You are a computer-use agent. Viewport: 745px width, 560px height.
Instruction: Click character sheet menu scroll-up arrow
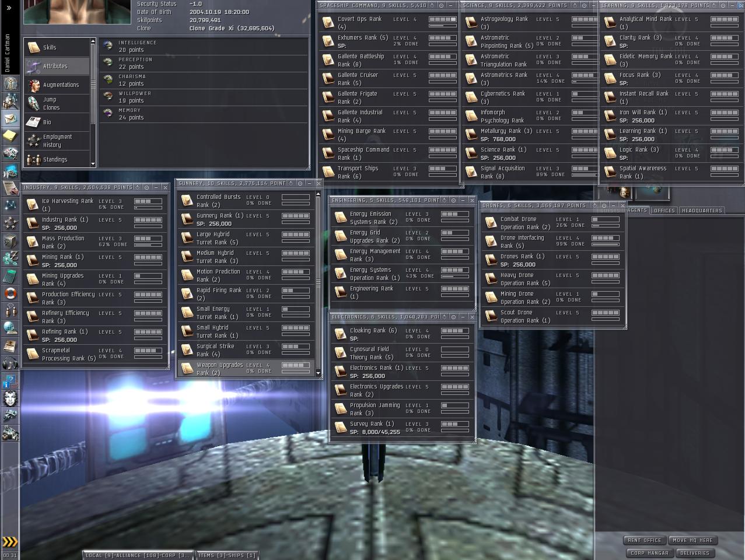point(93,41)
